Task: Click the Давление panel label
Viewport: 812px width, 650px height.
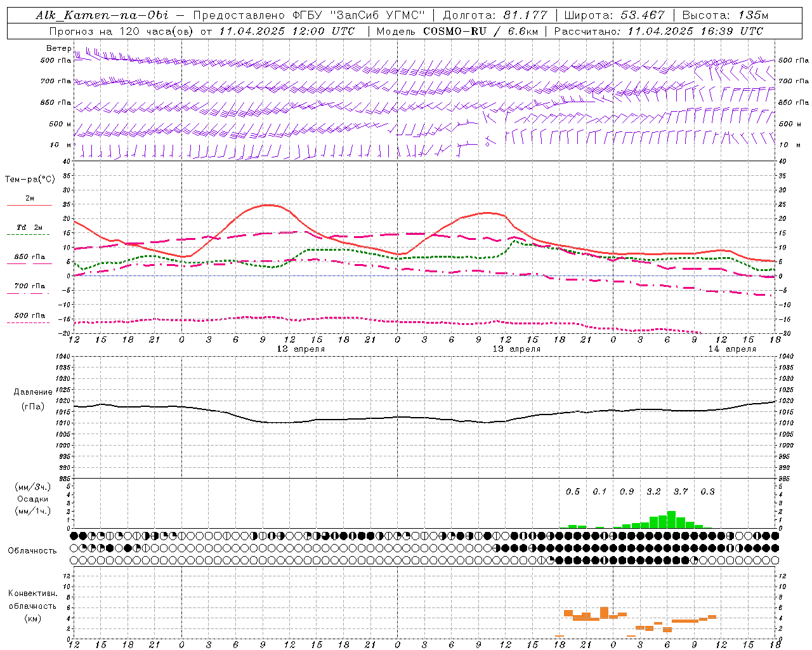Action: [32, 392]
